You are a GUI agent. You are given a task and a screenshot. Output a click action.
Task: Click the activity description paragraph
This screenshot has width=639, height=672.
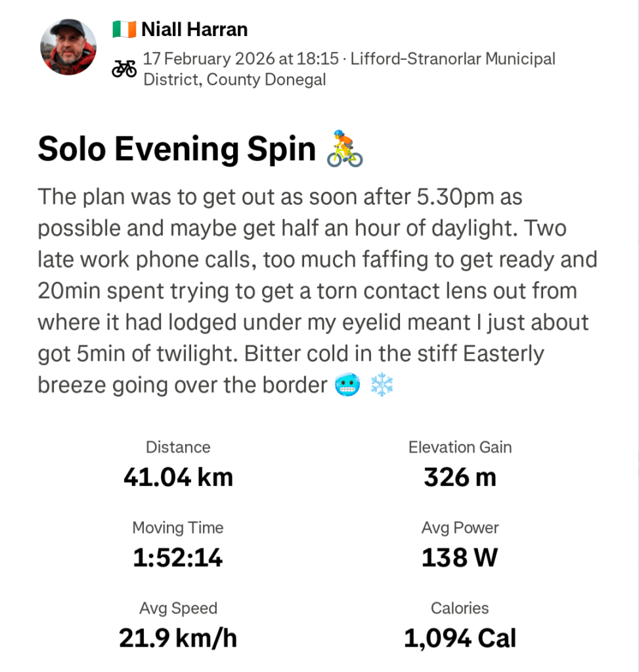[x=317, y=291]
